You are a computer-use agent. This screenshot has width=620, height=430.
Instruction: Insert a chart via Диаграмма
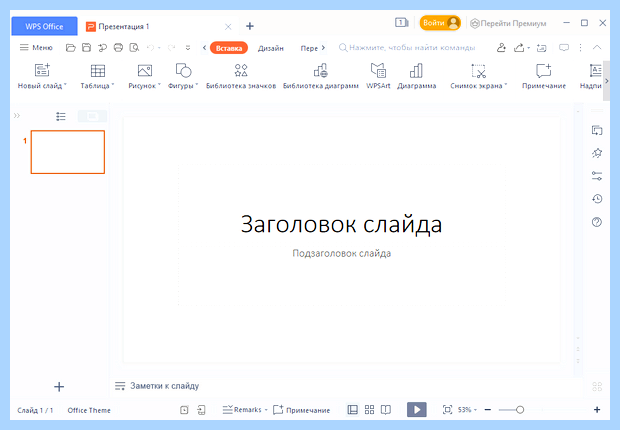pyautogui.click(x=416, y=76)
